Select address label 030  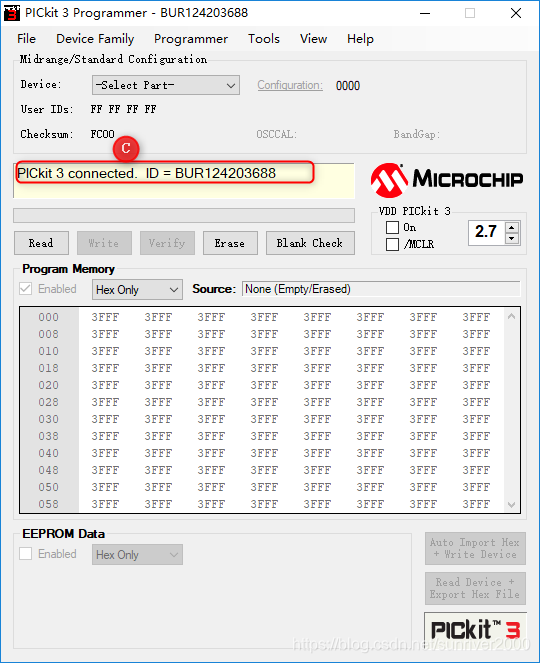(49, 419)
